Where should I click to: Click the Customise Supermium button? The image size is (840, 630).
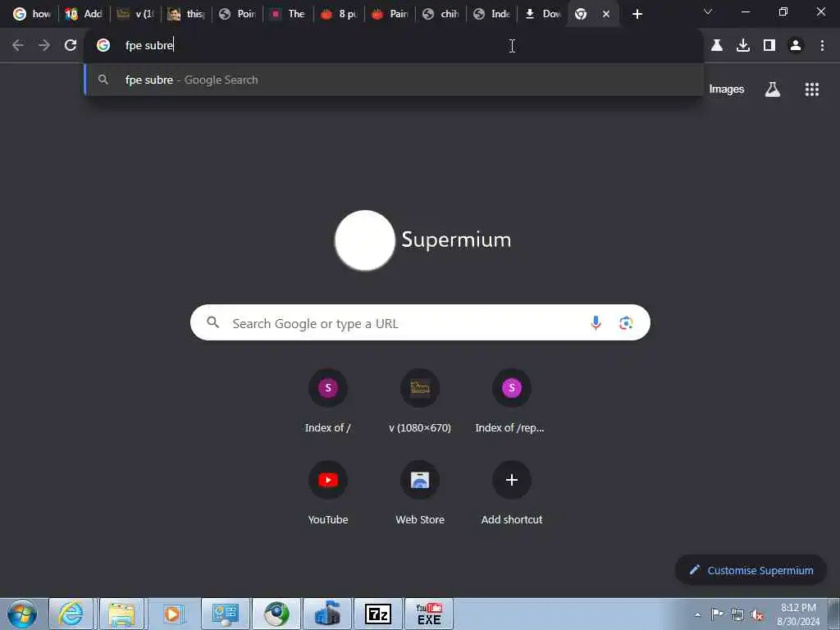pyautogui.click(x=751, y=570)
